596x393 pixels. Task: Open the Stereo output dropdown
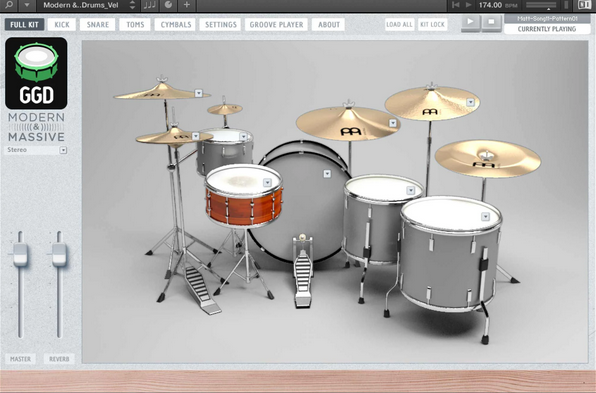(36, 150)
